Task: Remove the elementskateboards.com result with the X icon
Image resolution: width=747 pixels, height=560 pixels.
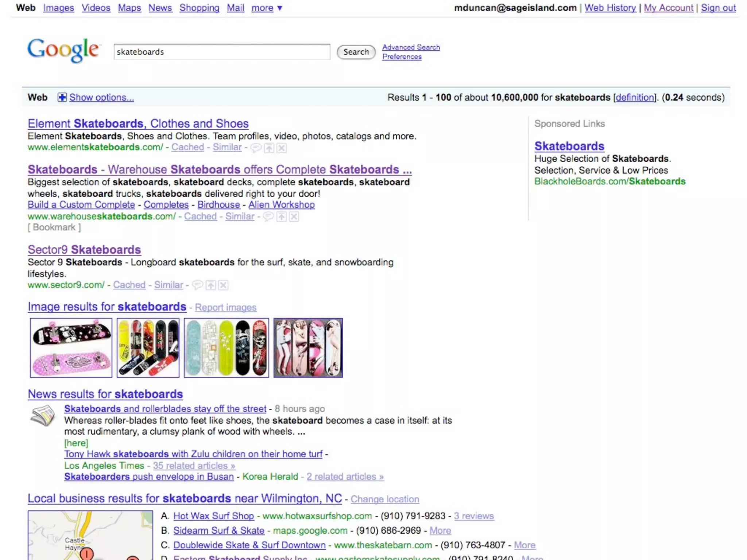Action: coord(282,148)
